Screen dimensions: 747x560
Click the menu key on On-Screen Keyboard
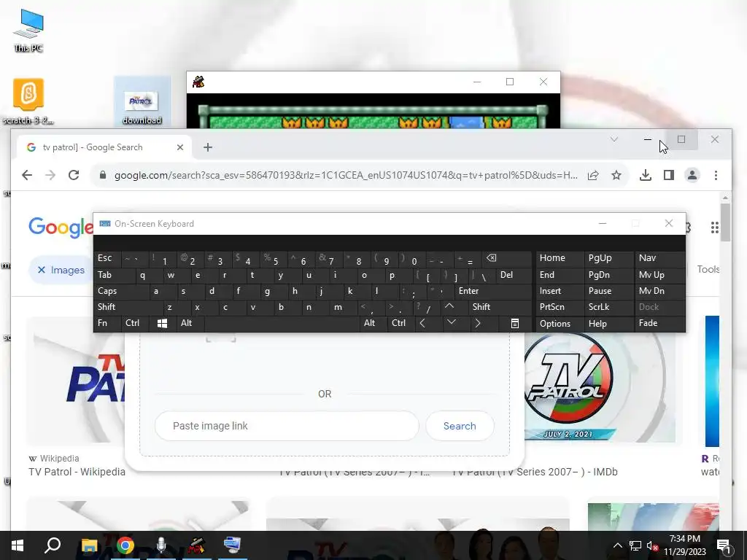tap(515, 323)
